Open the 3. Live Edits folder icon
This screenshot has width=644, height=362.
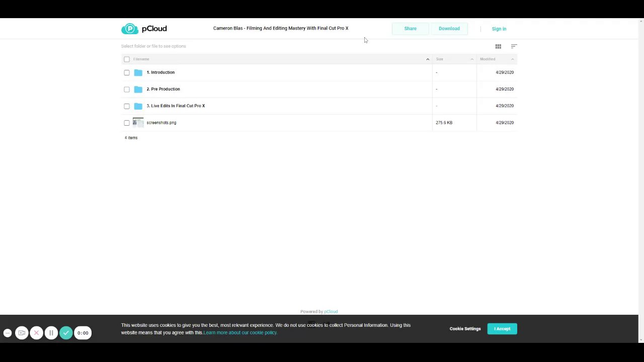(x=138, y=106)
